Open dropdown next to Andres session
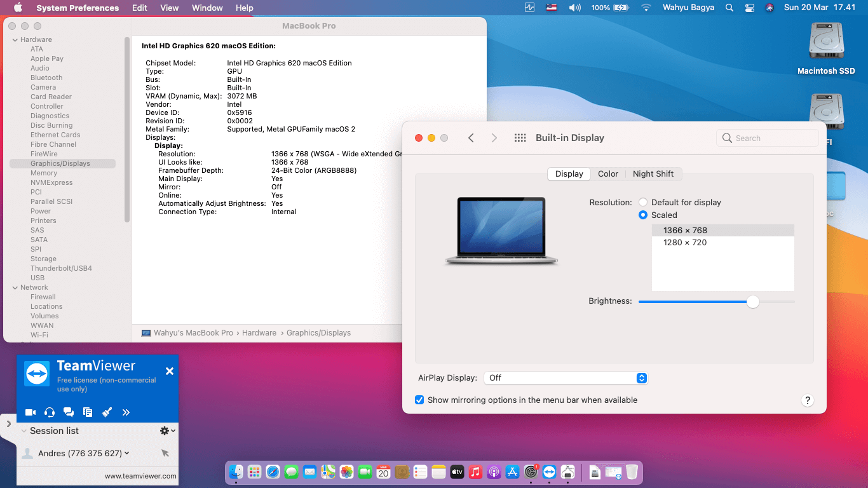Image resolution: width=868 pixels, height=488 pixels. [127, 453]
